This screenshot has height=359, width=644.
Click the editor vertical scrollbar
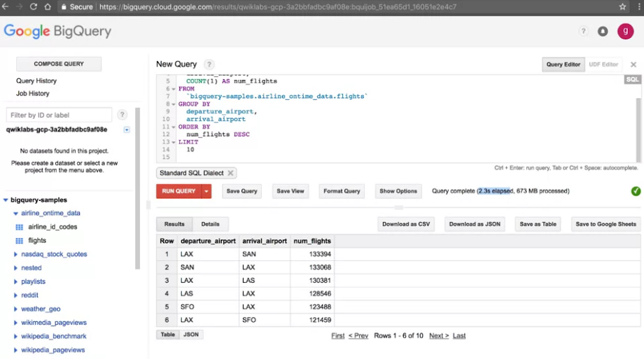(x=638, y=129)
